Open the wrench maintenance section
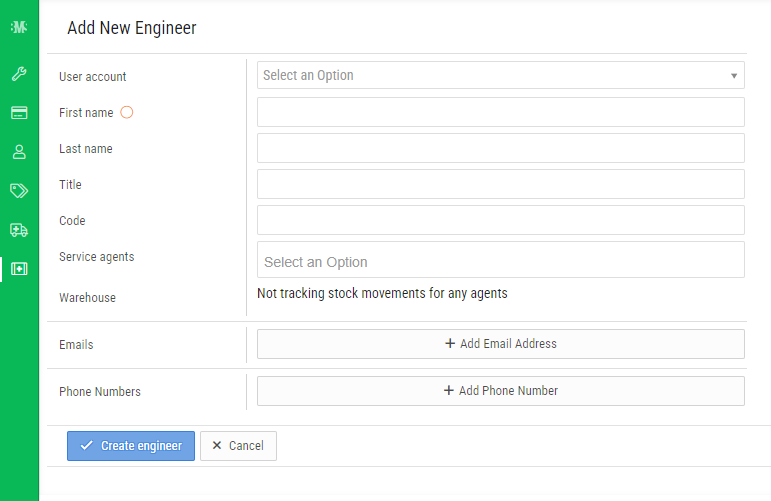771x501 pixels. (19, 74)
